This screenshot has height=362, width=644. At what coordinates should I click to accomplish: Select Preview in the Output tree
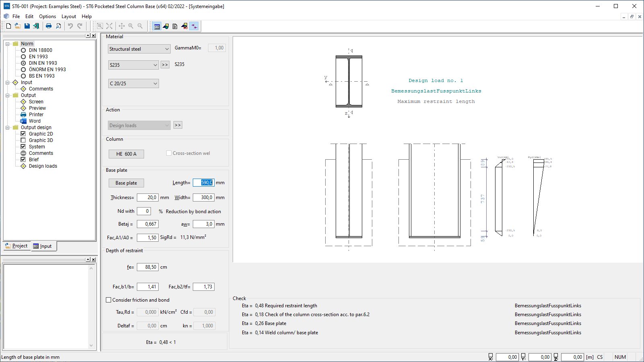point(37,108)
